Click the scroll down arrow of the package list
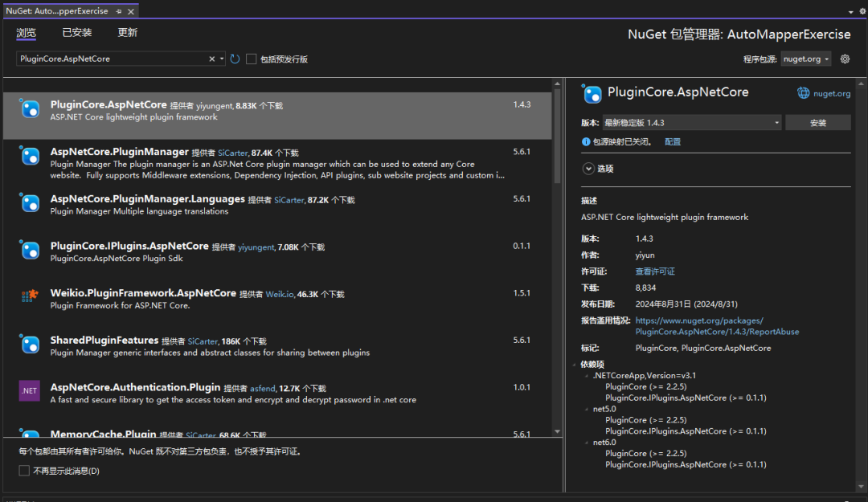This screenshot has height=502, width=868. (x=557, y=431)
